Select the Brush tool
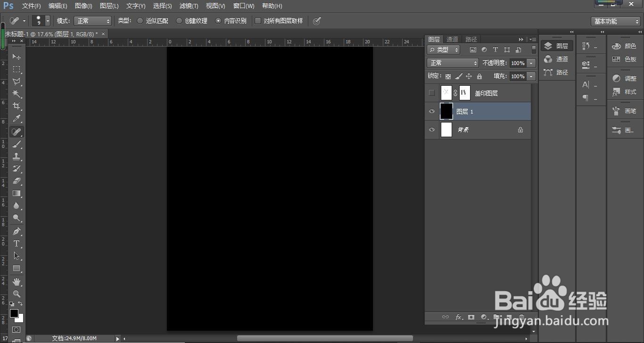 (x=17, y=144)
